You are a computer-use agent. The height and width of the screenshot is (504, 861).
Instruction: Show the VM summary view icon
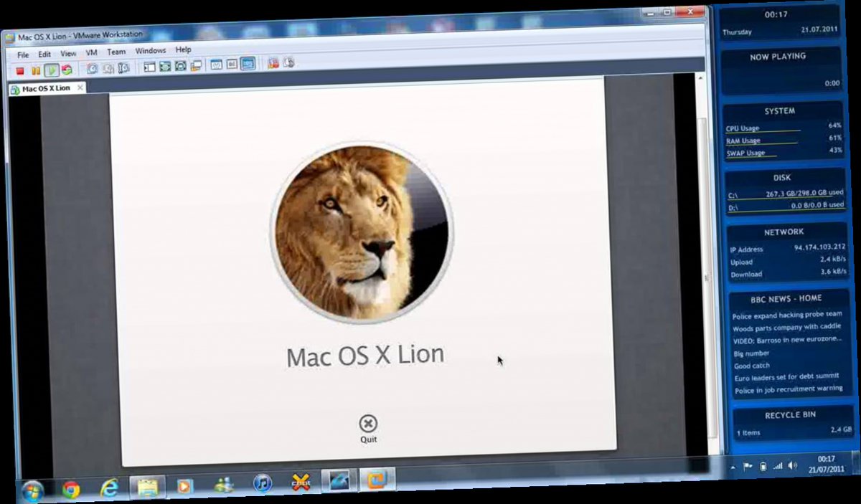[x=216, y=65]
